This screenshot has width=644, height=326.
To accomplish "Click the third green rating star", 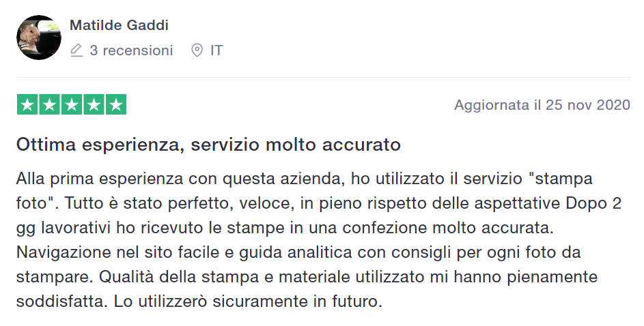I will point(72,104).
